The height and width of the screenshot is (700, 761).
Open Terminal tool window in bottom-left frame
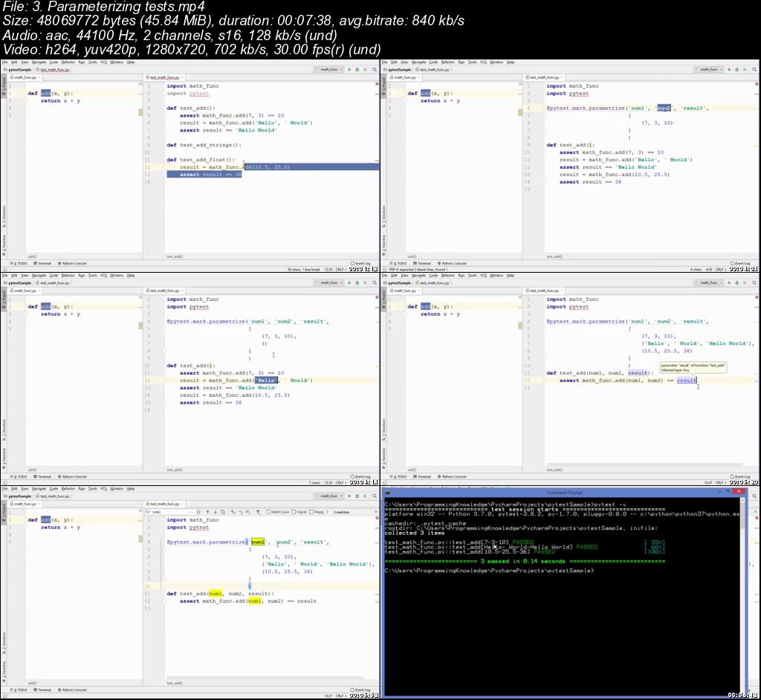pyautogui.click(x=42, y=690)
